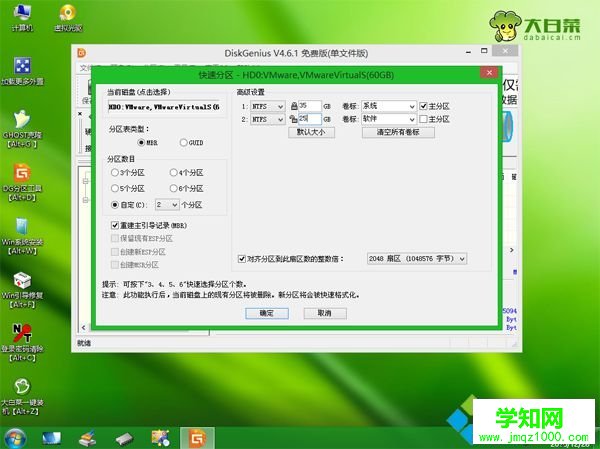Open the 计算机 desktop icon

22,18
